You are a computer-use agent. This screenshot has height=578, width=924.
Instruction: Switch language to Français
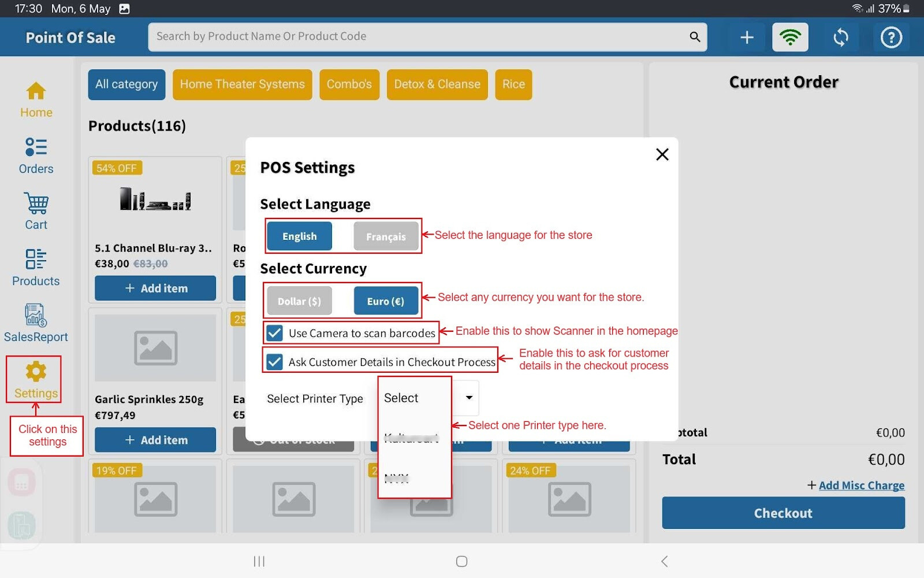(386, 237)
